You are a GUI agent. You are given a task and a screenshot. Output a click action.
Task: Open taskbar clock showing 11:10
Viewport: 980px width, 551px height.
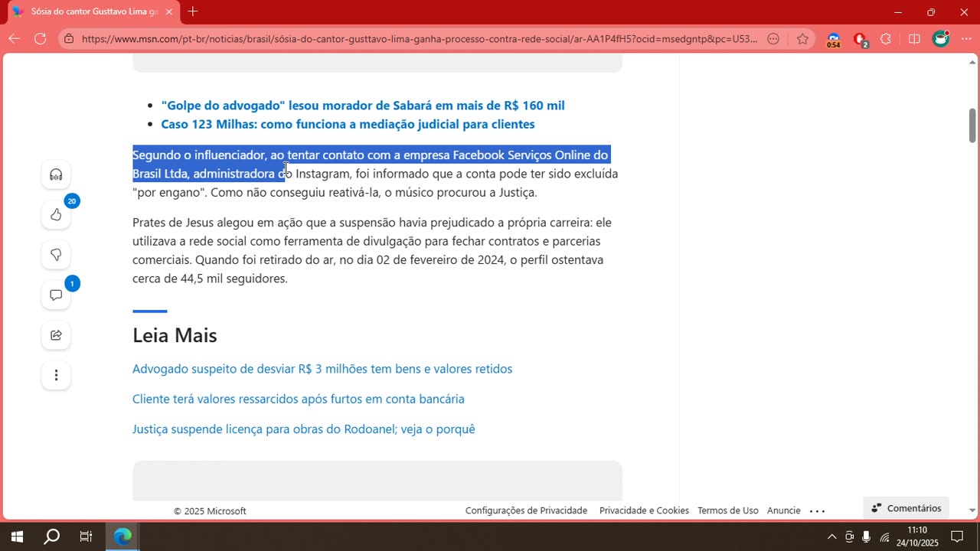coord(917,536)
